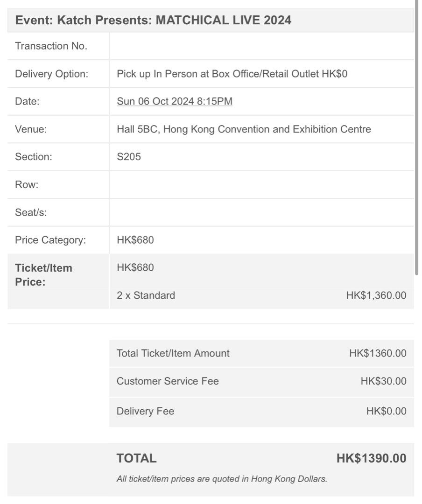Click the HK$1,360.00 standard ticket subtotal
This screenshot has width=422, height=504.
click(x=376, y=295)
